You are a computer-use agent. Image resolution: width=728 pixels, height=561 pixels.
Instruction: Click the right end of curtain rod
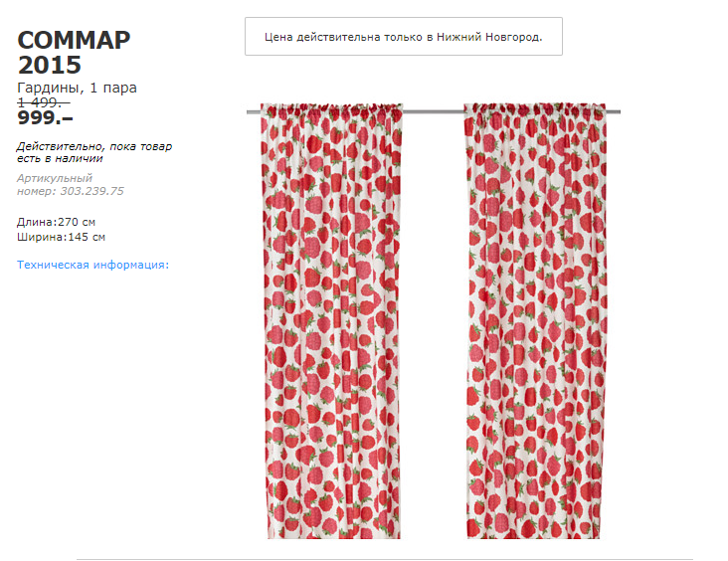click(614, 111)
